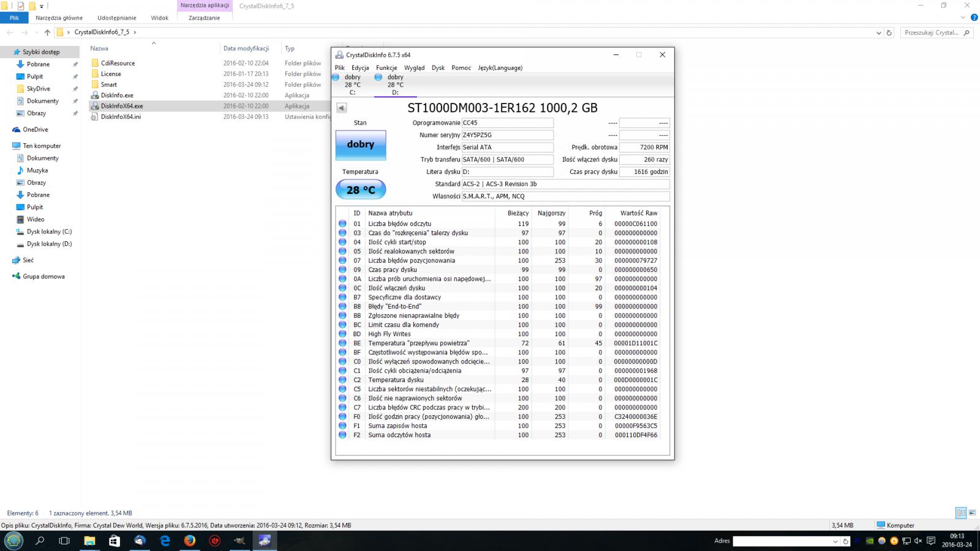The width and height of the screenshot is (980, 551).
Task: Open Sieć in navigation pane
Action: click(28, 260)
